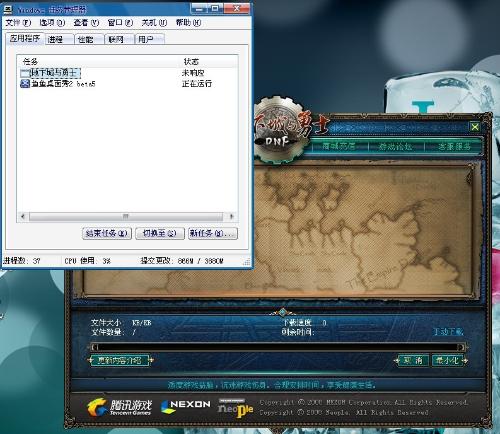Screen dimensions: 500x434
Task: Close the DNF launcher with green X
Action: coord(475,127)
